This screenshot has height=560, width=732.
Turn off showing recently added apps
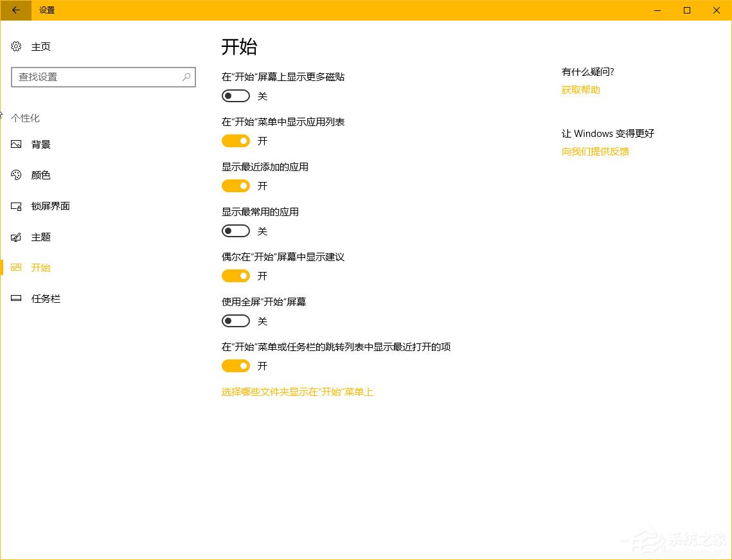235,186
